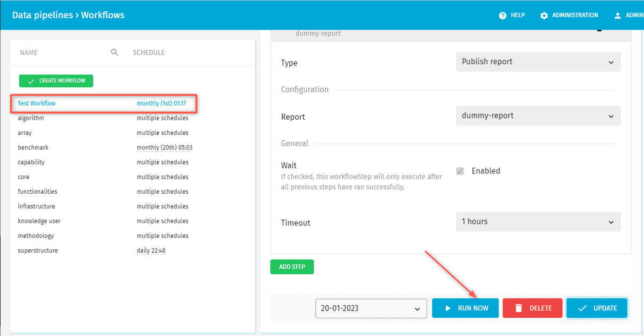Open the Timeout dropdown set to 1 hours
The width and height of the screenshot is (644, 336).
point(538,222)
